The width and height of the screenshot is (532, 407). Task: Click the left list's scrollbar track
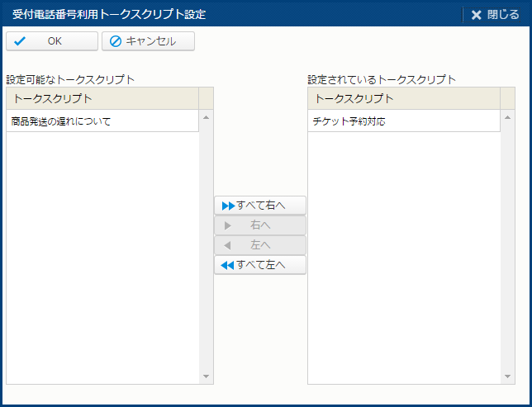[x=206, y=248]
